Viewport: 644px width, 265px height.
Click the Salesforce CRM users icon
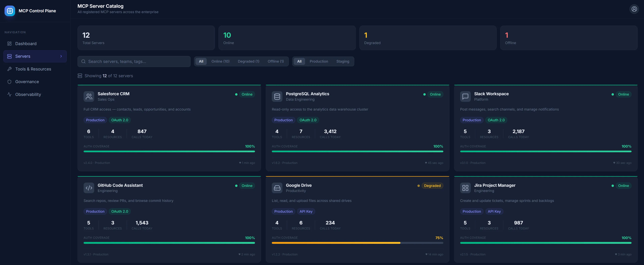point(89,97)
